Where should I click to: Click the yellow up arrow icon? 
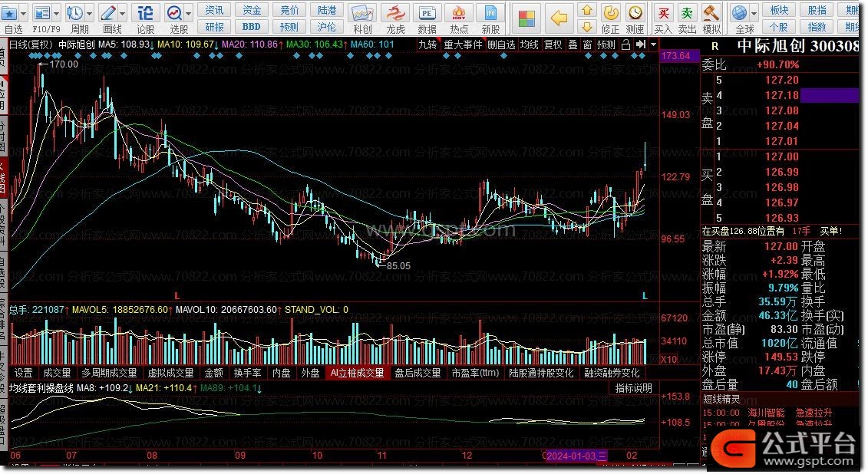point(587,10)
